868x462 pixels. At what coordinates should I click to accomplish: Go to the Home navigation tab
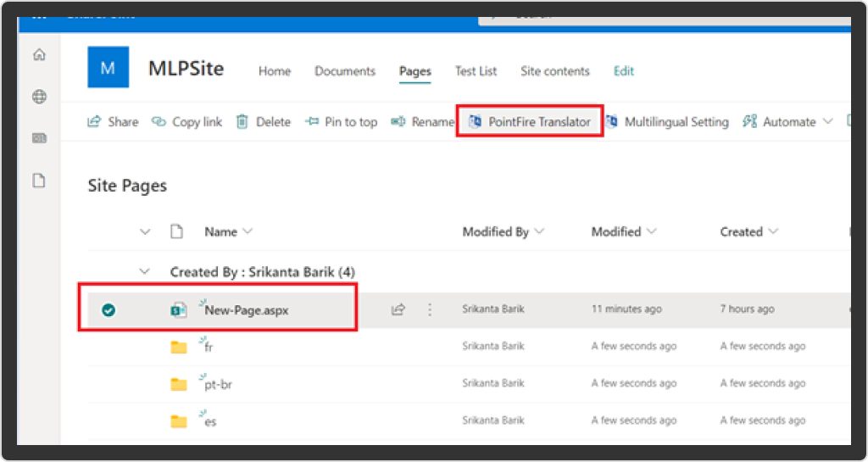[x=275, y=71]
